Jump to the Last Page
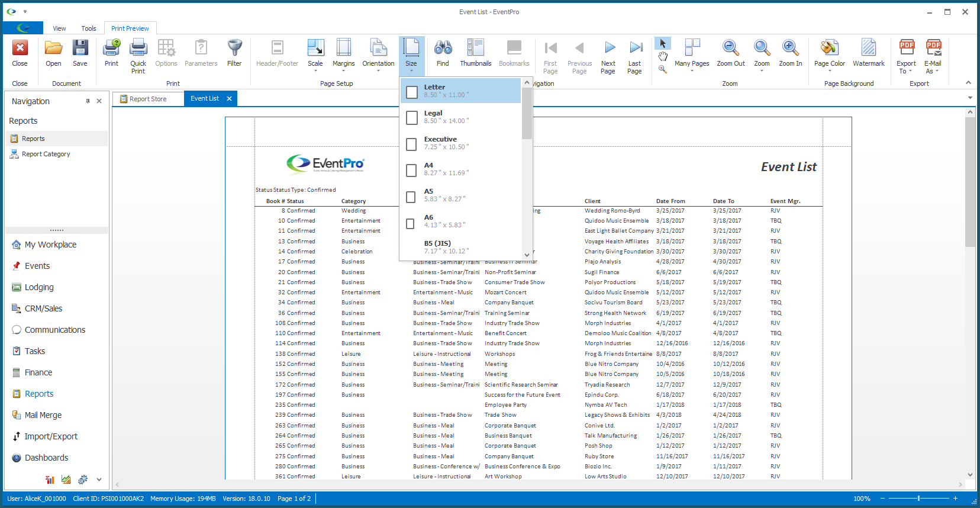The width and height of the screenshot is (980, 508). (634, 56)
